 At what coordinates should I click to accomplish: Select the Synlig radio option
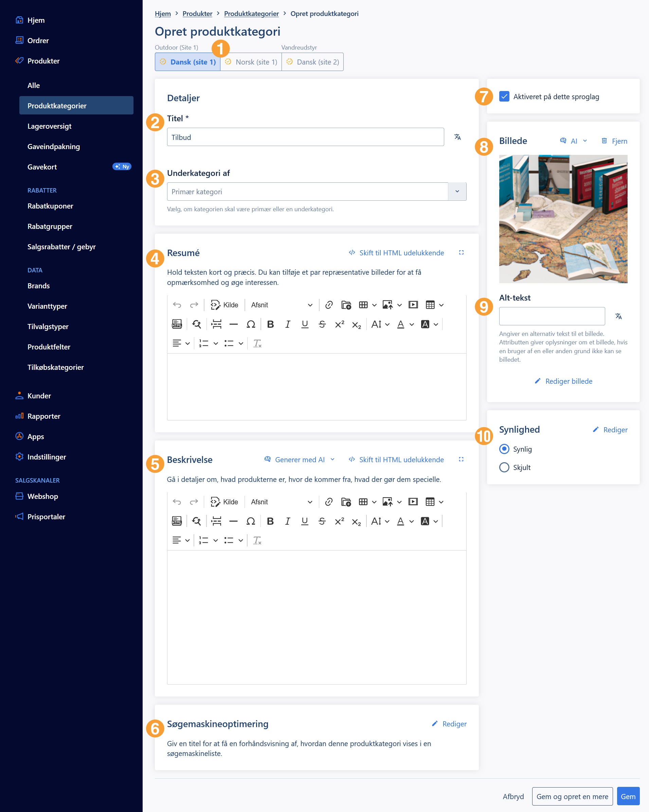[504, 449]
